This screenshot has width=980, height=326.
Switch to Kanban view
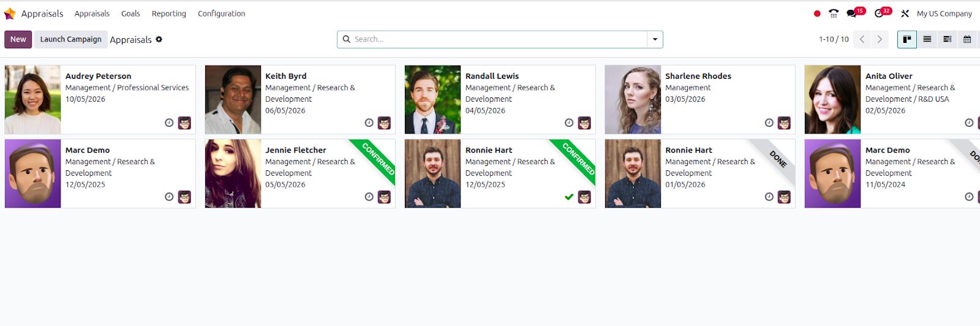point(907,39)
